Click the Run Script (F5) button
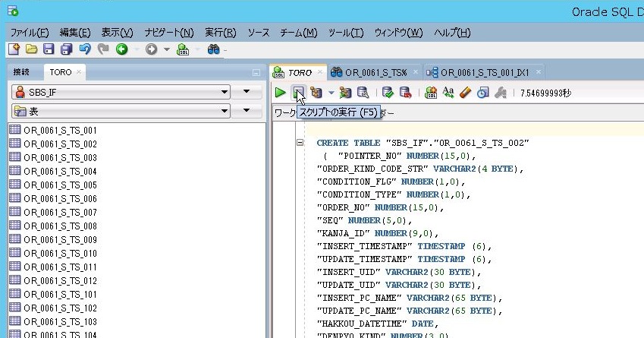The width and height of the screenshot is (644, 338). [299, 93]
